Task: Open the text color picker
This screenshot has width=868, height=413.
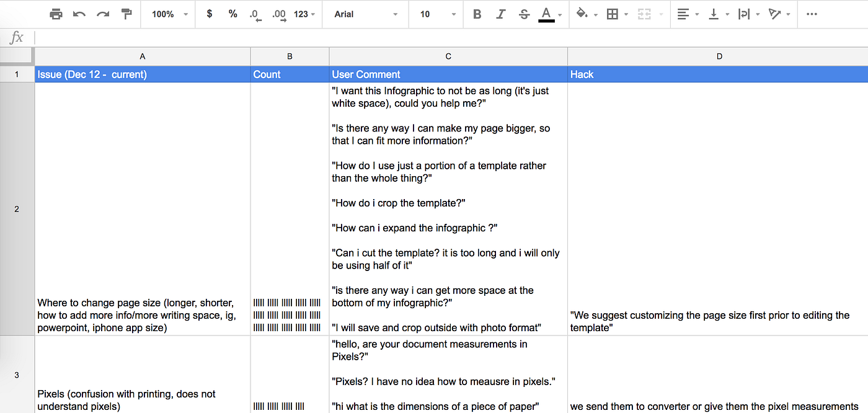Action: 550,14
